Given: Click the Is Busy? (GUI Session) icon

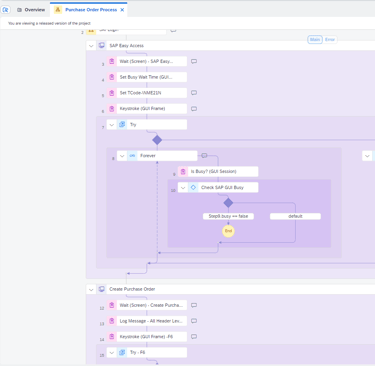Looking at the screenshot, I should [x=183, y=171].
